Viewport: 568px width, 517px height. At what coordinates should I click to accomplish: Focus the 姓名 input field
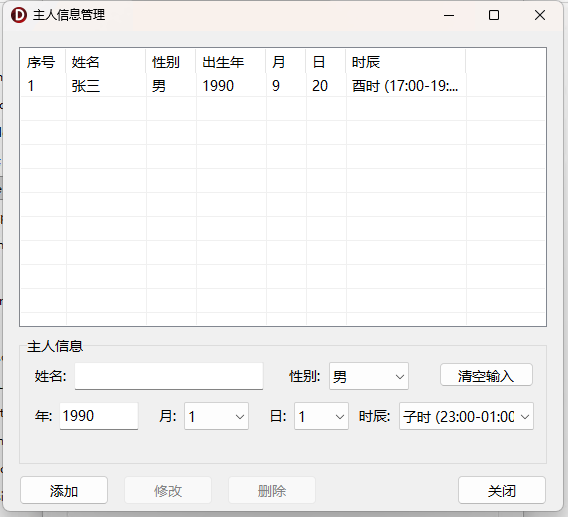[169, 376]
